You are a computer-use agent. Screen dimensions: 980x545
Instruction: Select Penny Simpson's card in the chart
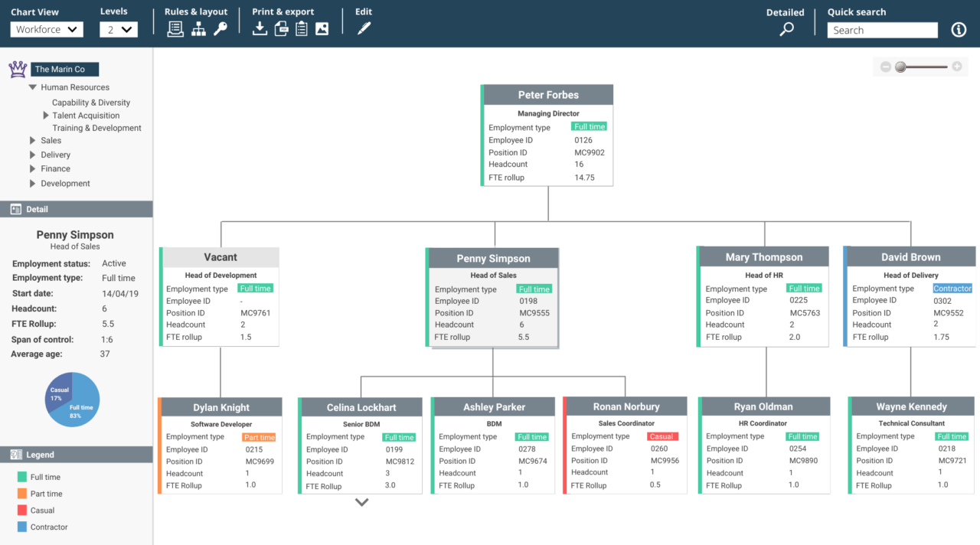pyautogui.click(x=492, y=258)
